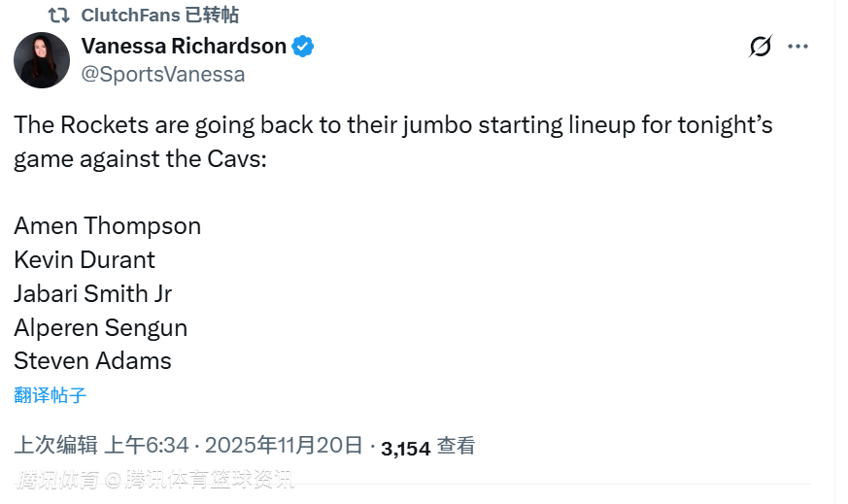Click the Grok slashed-circle icon
The height and width of the screenshot is (504, 848).
(760, 47)
